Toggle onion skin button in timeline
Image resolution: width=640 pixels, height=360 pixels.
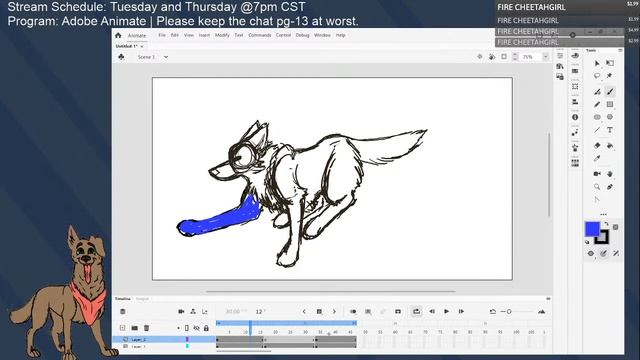click(x=353, y=311)
